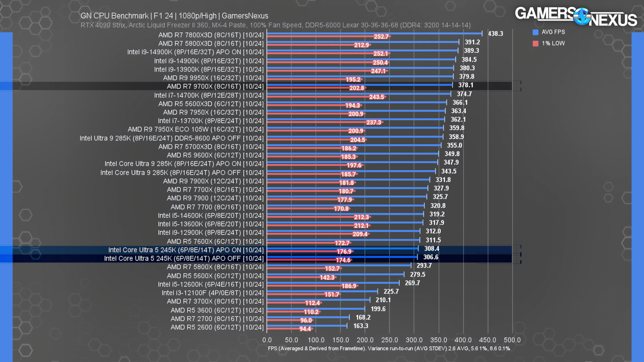Click the red 1% LOW legend swatch
644x362 pixels.
(535, 44)
